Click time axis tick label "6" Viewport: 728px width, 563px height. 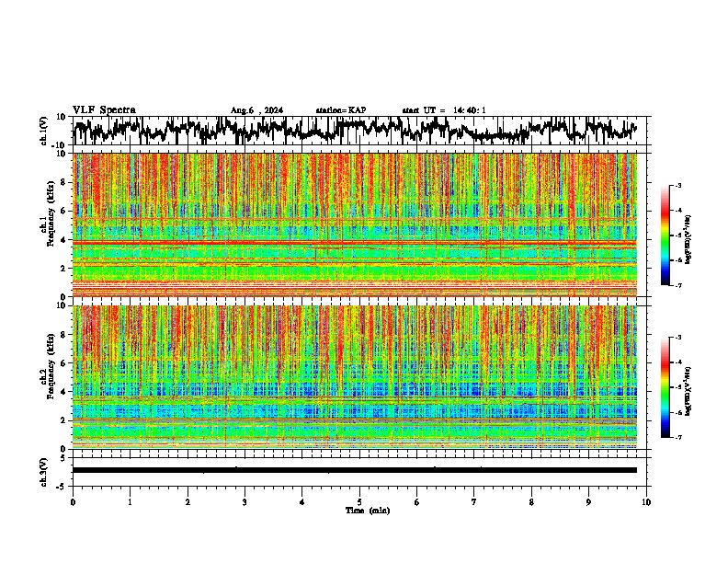417,502
